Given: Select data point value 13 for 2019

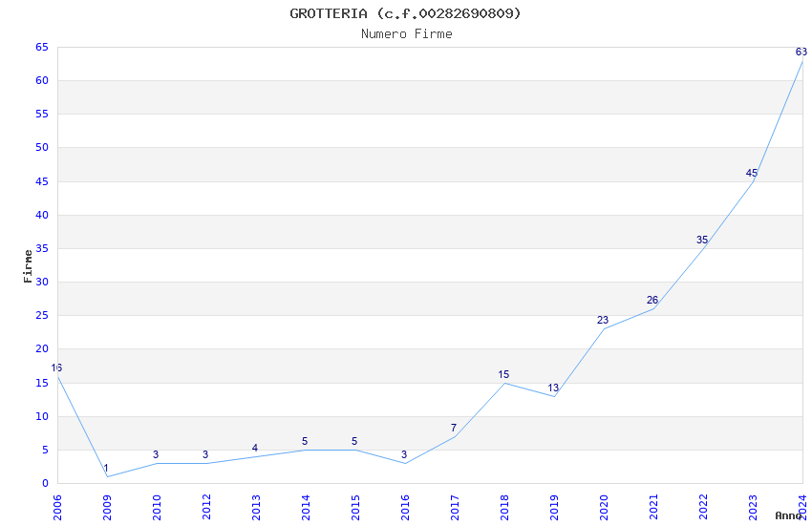Looking at the screenshot, I should [553, 388].
